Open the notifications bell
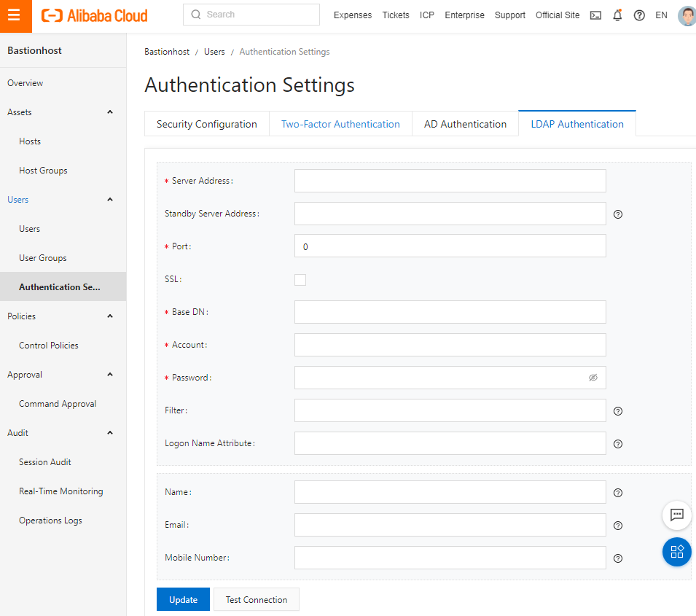 coord(617,15)
